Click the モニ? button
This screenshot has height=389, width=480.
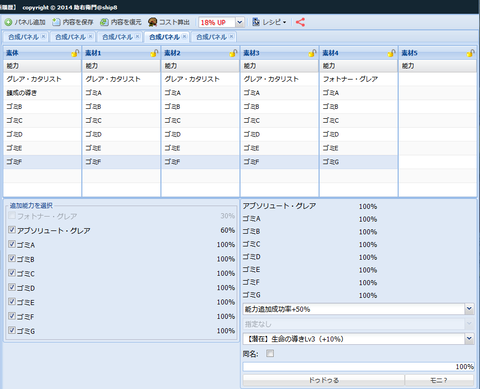pos(439,380)
